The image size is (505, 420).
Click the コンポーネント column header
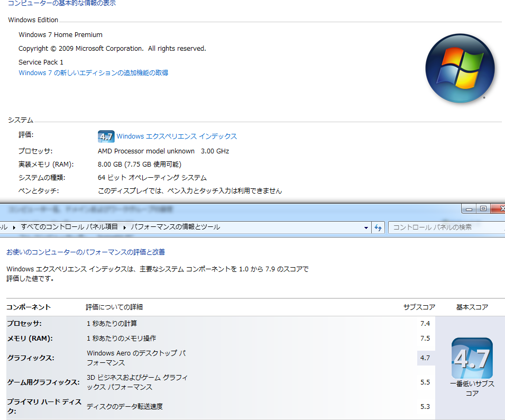29,307
